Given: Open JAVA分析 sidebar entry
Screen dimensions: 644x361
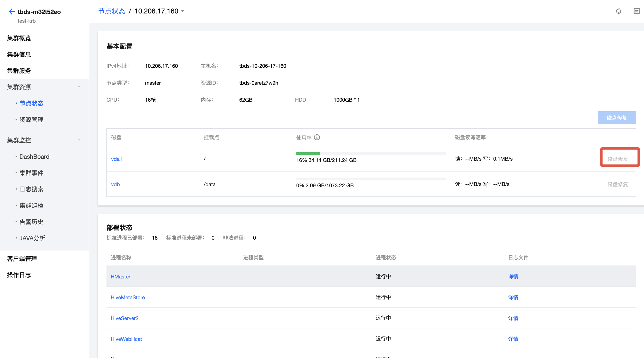Looking at the screenshot, I should 32,238.
